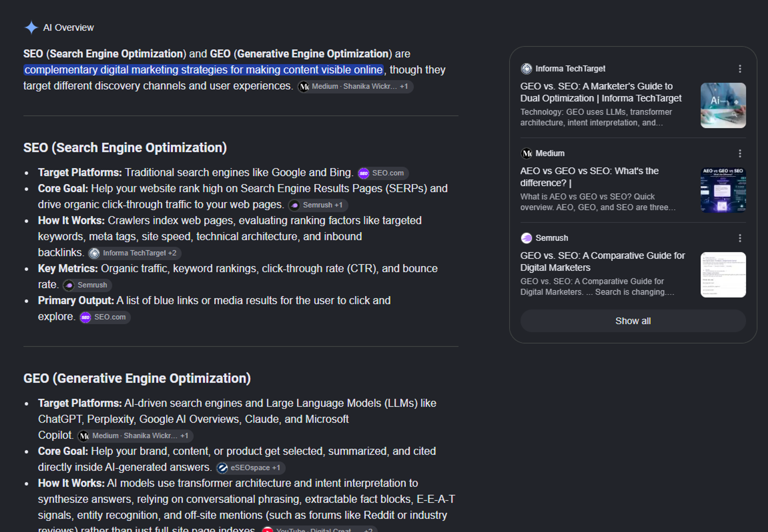Click the highlighted complementary digital marketing strategies text
Screen dimensions: 768x532
coord(204,70)
